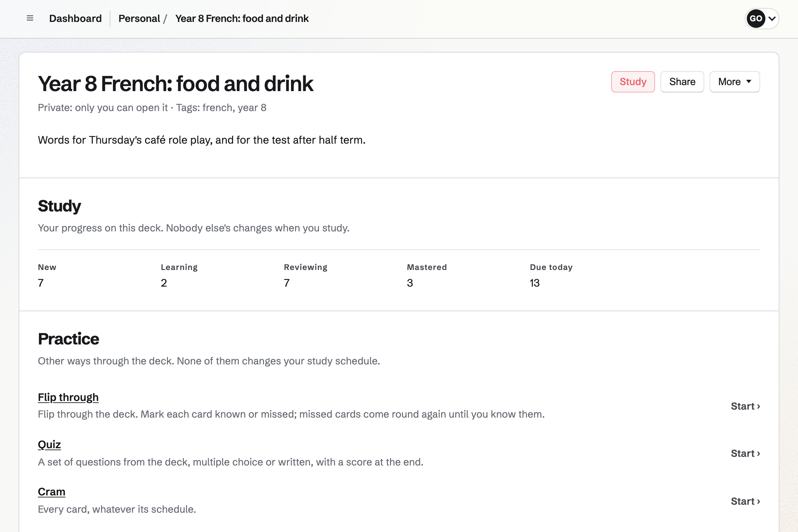This screenshot has width=798, height=532.
Task: Click the breadcrumb 'Year 8 French: food and drink'
Action: pyautogui.click(x=242, y=18)
